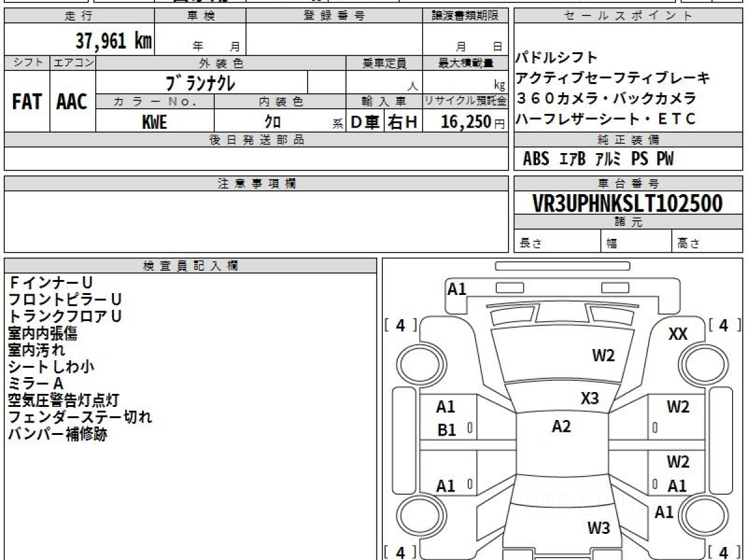Click the A2 mark on the car roof
Image resolution: width=747 pixels, height=560 pixels.
[x=561, y=427]
